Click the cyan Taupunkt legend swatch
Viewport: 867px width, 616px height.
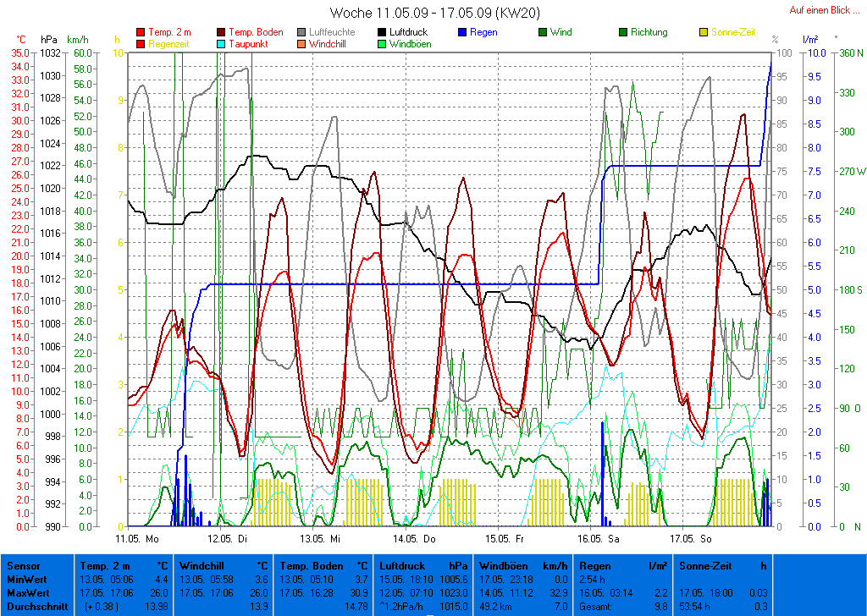click(x=222, y=44)
